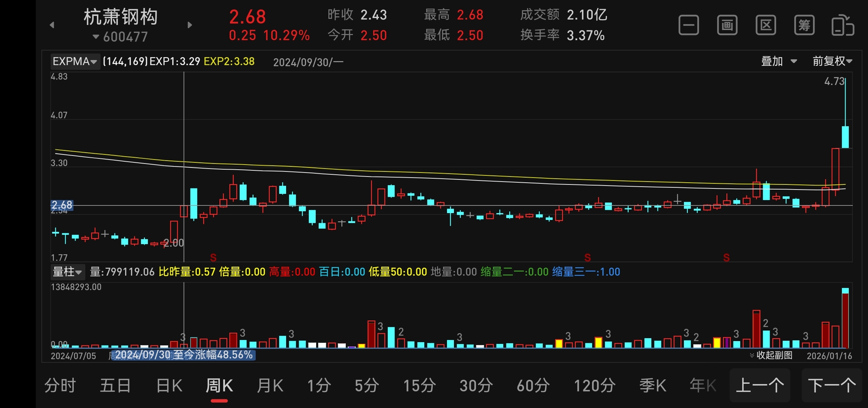Select the 分时 intraday tab
Screen dimensions: 868x408
click(60, 386)
